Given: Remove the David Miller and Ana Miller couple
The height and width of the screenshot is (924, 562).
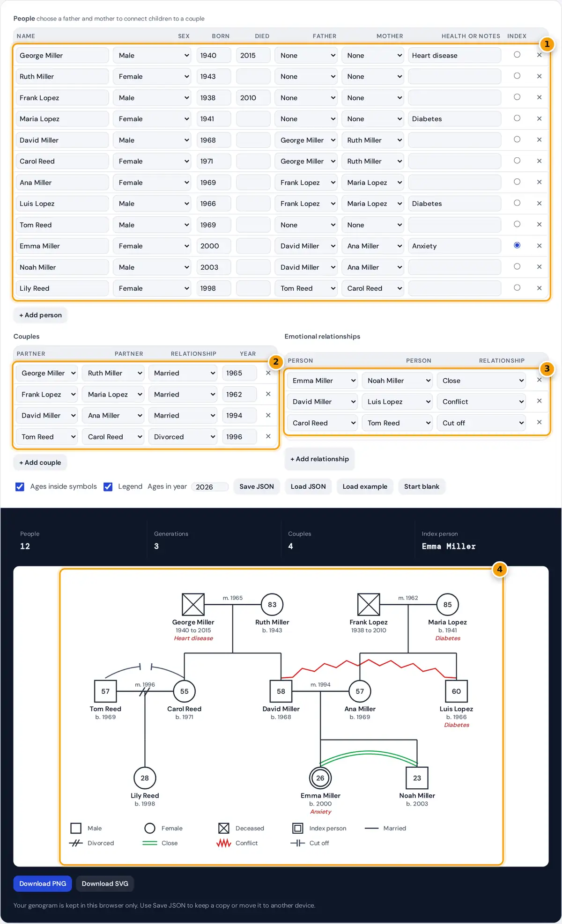Looking at the screenshot, I should (268, 415).
